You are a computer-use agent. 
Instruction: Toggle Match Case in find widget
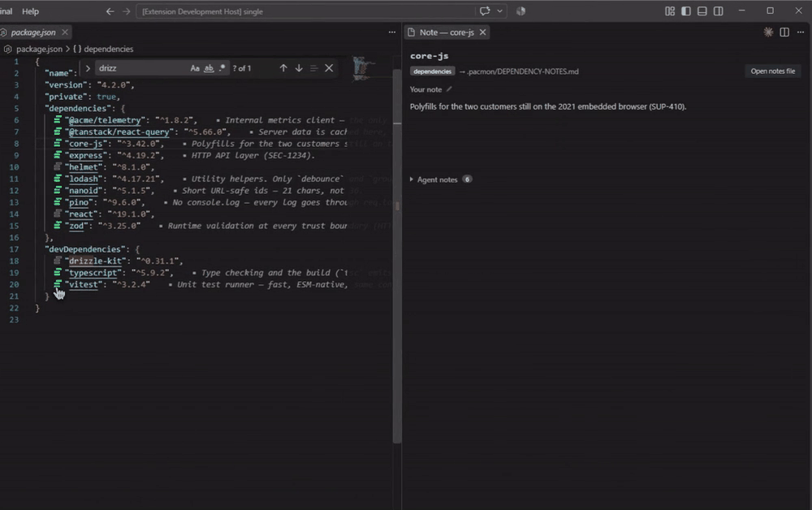(x=195, y=68)
